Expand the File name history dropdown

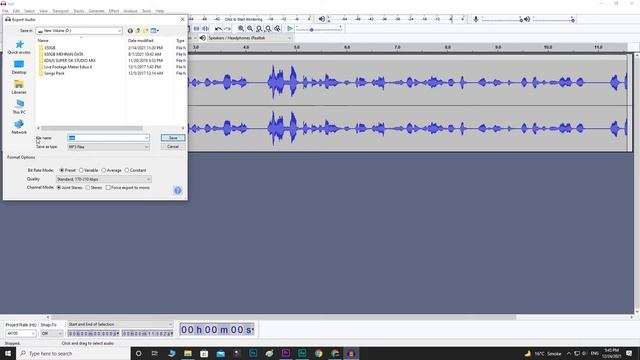[146, 138]
